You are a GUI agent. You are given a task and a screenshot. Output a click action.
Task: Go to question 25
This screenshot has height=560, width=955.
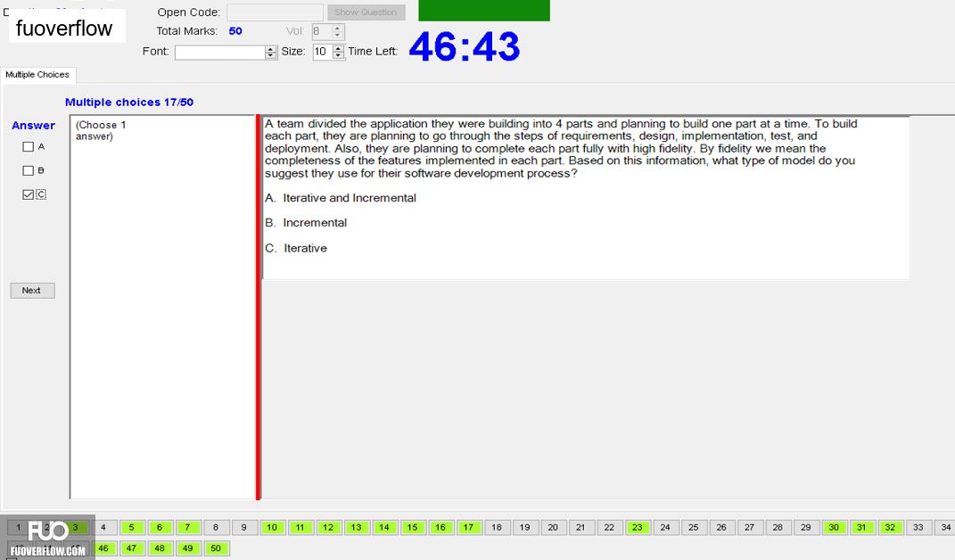coord(693,527)
